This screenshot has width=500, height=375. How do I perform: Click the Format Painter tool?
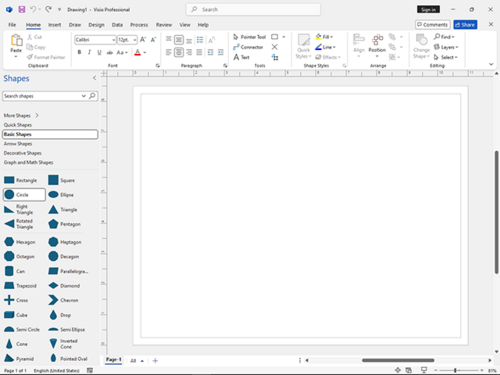pos(46,57)
